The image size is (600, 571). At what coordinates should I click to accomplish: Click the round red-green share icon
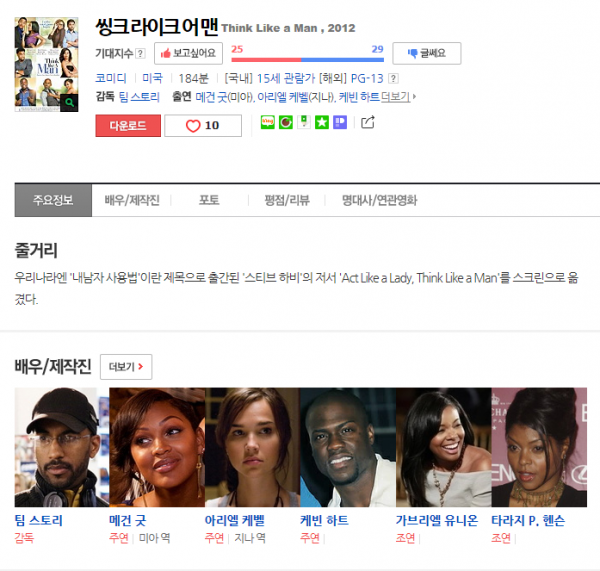(x=285, y=123)
